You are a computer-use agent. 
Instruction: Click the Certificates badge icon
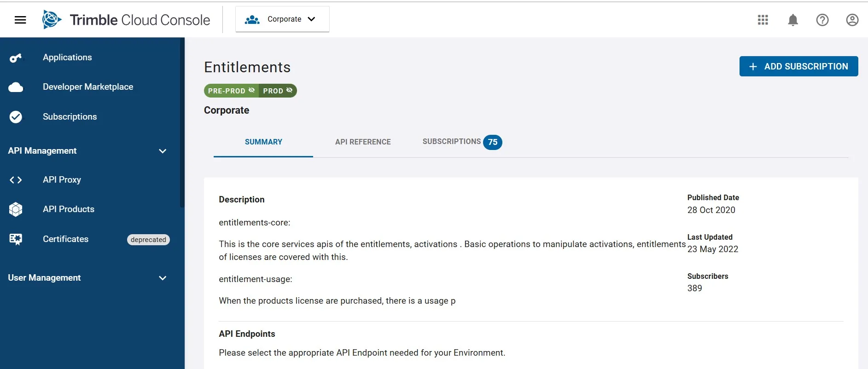click(16, 239)
